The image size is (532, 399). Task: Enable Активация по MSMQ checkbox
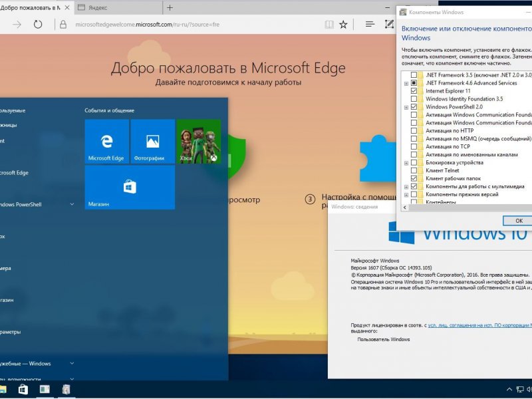coord(414,138)
